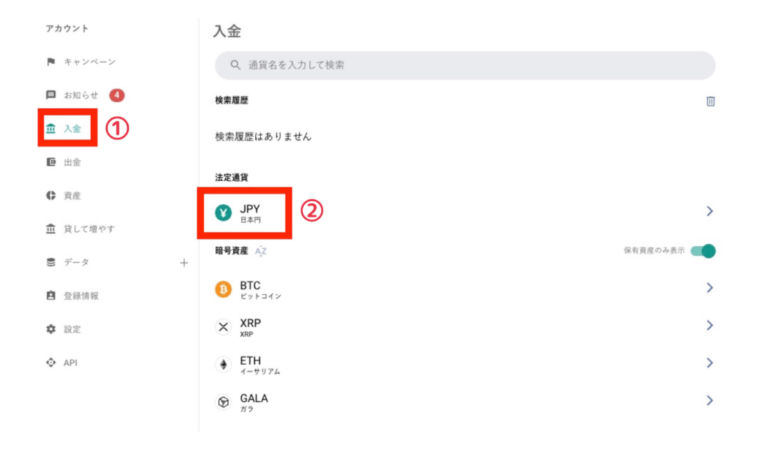This screenshot has height=454, width=768.
Task: Click the green JPY yen icon
Action: 223,212
